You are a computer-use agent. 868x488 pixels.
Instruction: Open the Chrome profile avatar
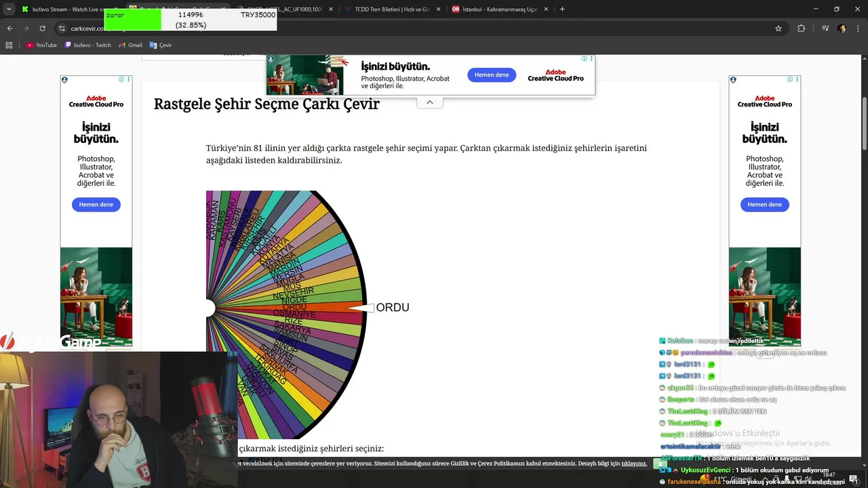pyautogui.click(x=842, y=28)
